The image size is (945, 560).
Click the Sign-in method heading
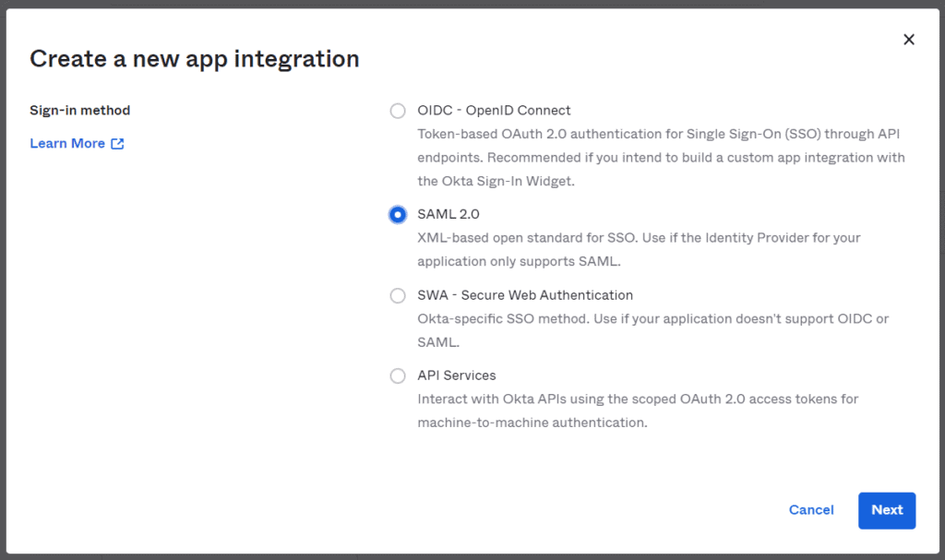point(82,110)
